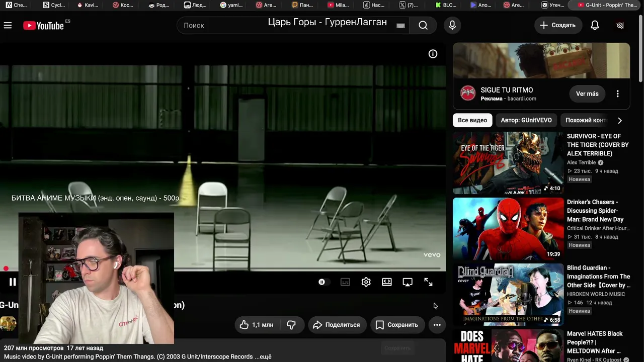
Task: Start voice search with the microphone
Action: tap(452, 25)
